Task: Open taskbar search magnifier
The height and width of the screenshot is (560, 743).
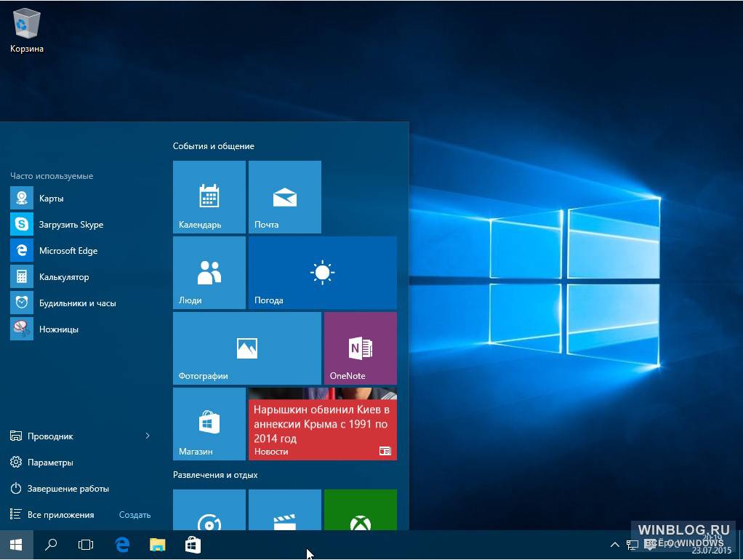Action: click(x=51, y=545)
